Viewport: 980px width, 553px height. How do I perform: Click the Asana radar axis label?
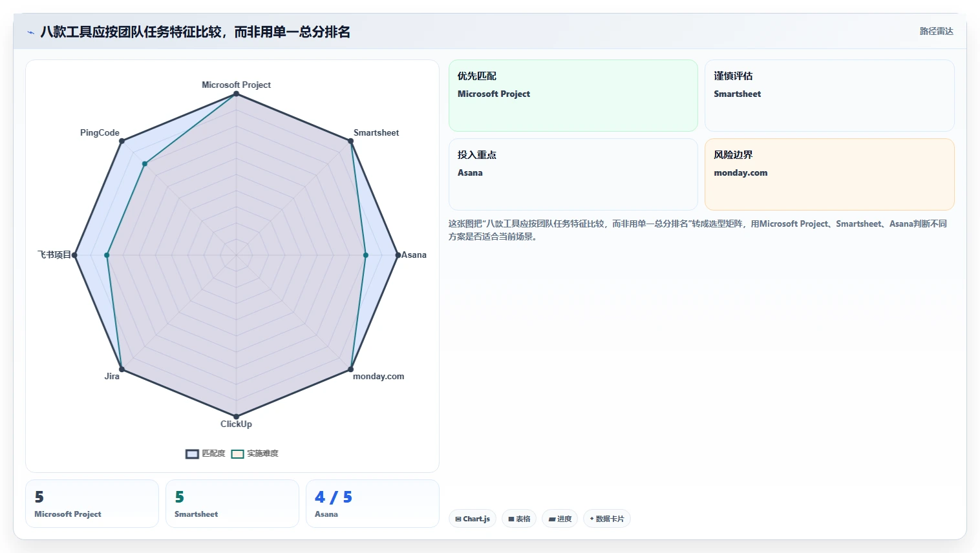(x=414, y=255)
